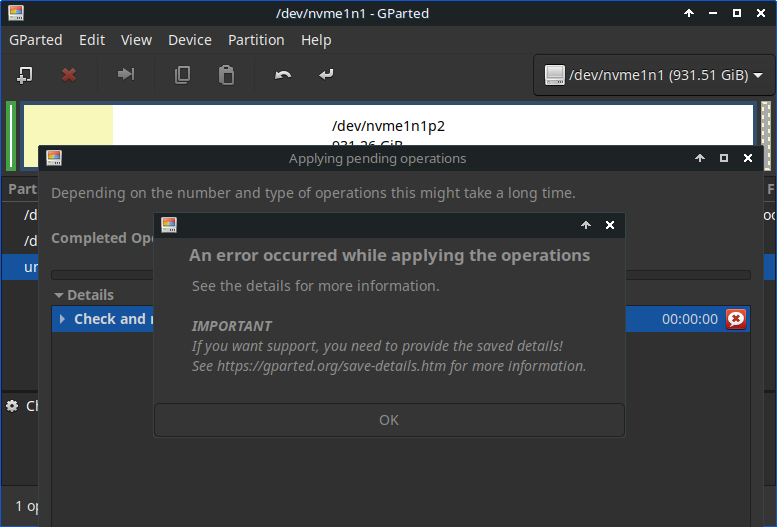The width and height of the screenshot is (777, 527).
Task: Maximize the Applying pending operations window
Action: [724, 158]
